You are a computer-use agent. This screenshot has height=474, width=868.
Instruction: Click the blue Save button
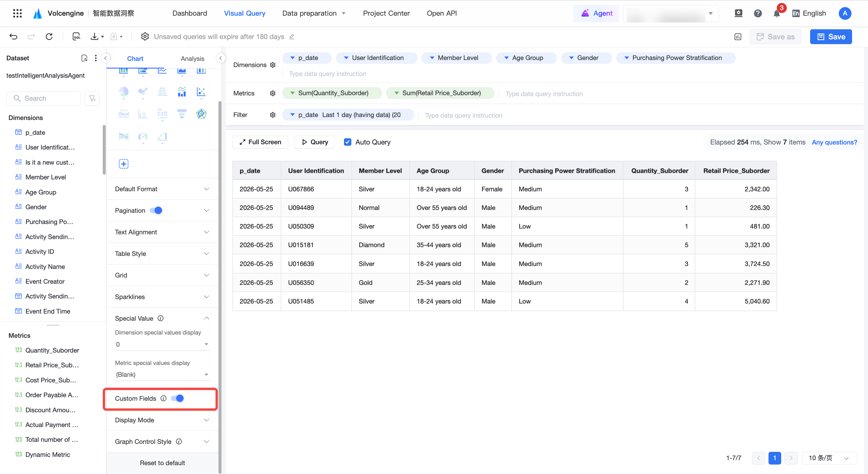coord(831,37)
